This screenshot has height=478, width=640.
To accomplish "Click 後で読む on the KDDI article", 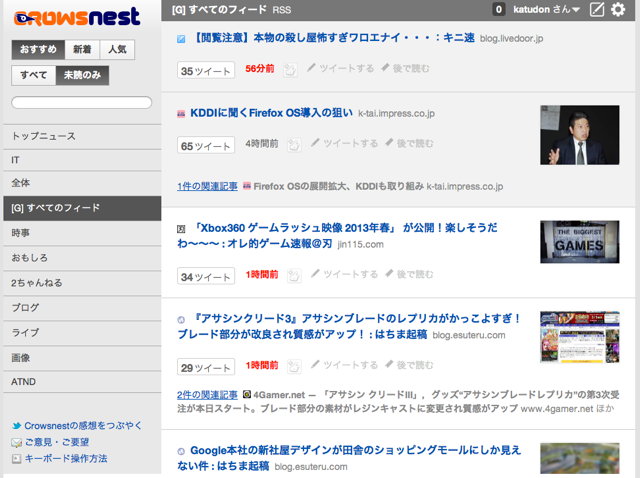I will pos(409,143).
